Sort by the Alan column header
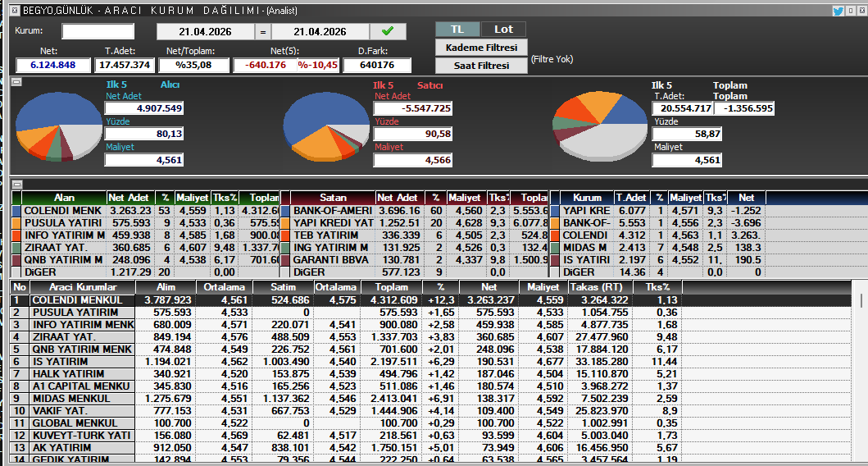 pos(64,197)
